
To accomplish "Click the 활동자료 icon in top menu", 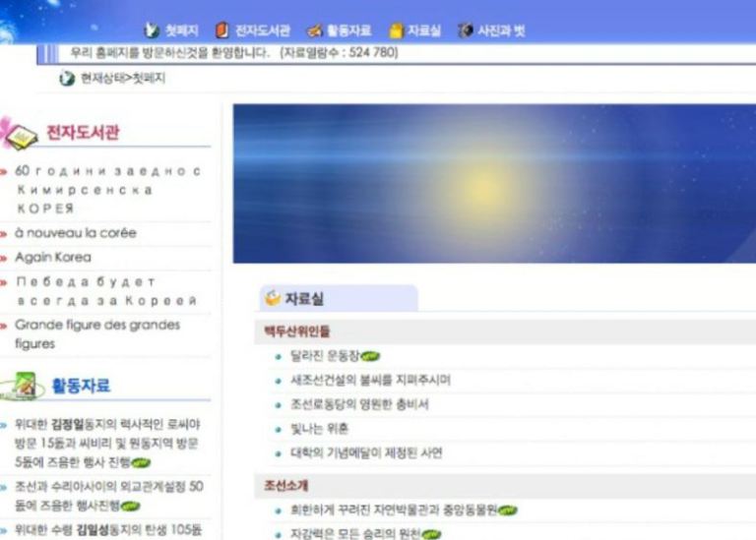I will coord(315,30).
